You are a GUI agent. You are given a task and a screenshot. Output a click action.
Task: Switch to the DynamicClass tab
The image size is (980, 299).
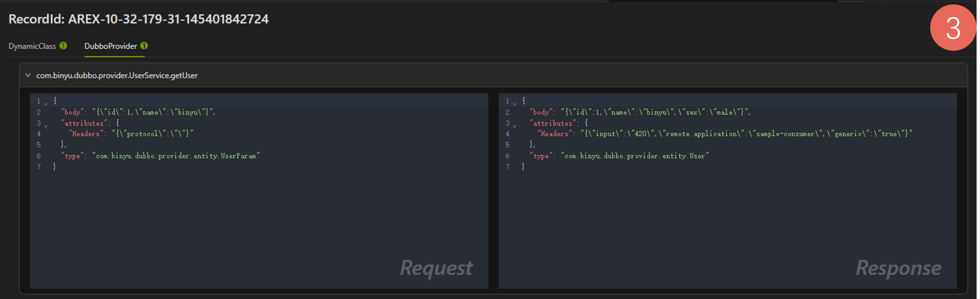pyautogui.click(x=32, y=46)
